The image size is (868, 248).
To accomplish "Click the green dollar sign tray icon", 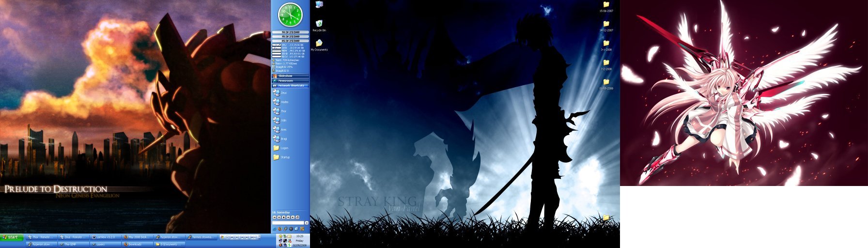I will tap(289, 245).
